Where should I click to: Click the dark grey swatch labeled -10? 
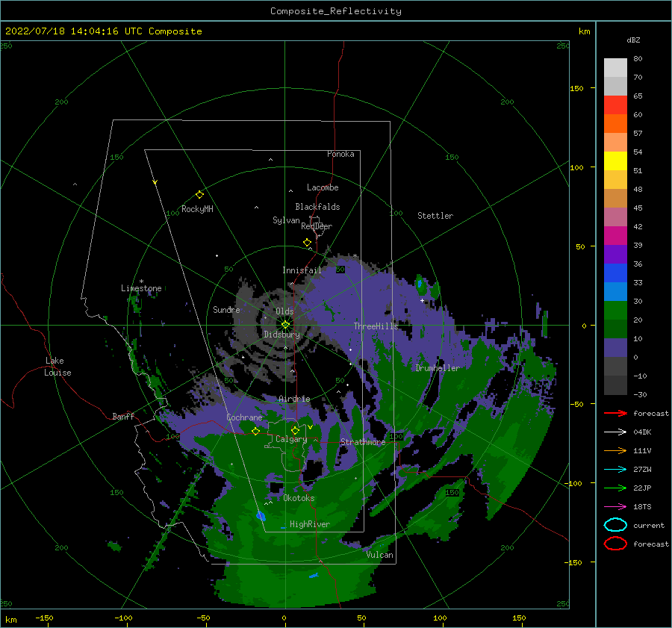point(615,385)
